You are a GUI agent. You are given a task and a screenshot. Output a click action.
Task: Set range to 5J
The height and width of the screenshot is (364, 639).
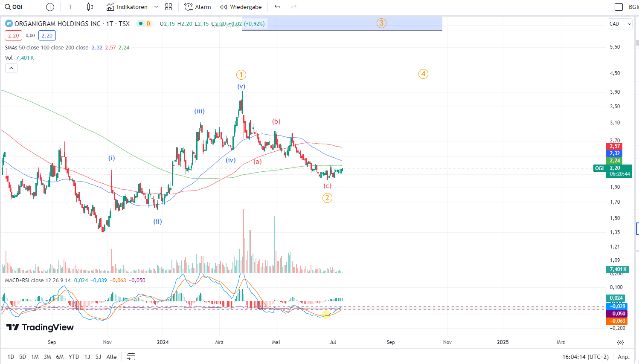pyautogui.click(x=98, y=357)
